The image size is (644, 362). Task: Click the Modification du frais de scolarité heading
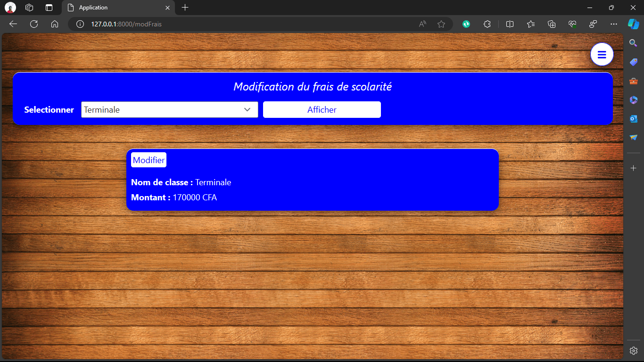point(313,87)
